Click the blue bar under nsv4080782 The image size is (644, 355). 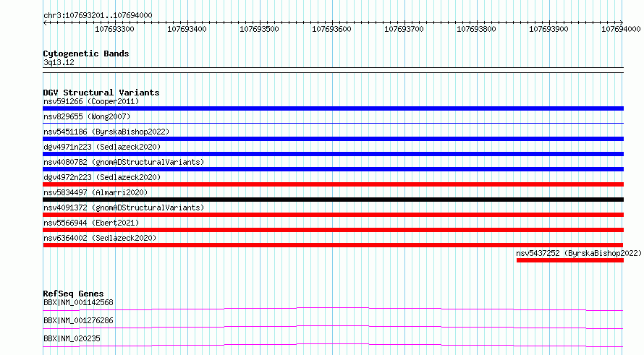tap(333, 169)
